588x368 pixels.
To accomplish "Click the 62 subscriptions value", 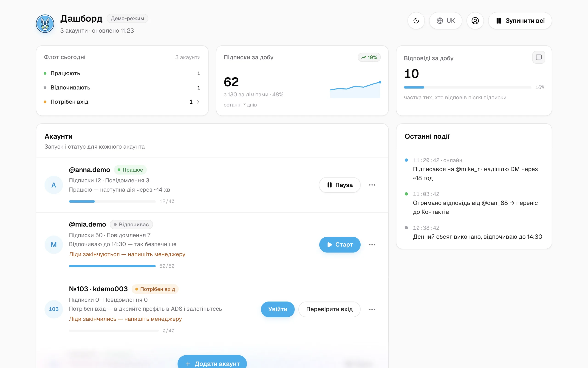I will pyautogui.click(x=231, y=82).
